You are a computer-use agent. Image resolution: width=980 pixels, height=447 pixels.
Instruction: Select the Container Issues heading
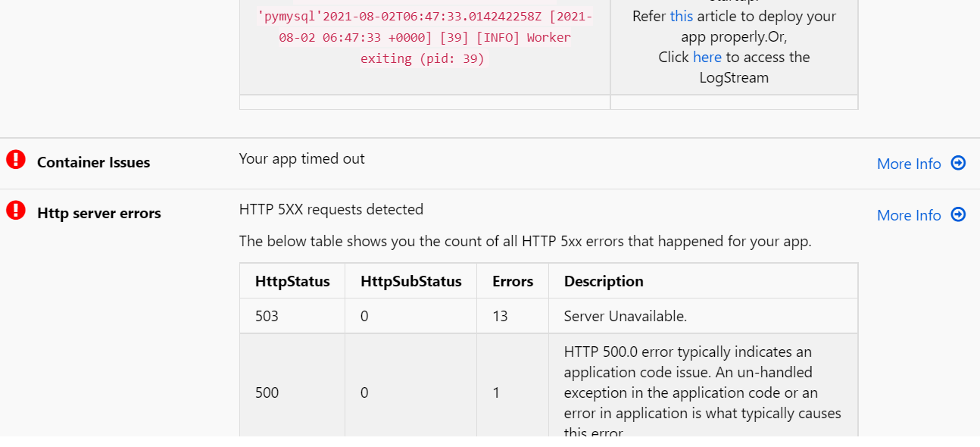click(94, 162)
